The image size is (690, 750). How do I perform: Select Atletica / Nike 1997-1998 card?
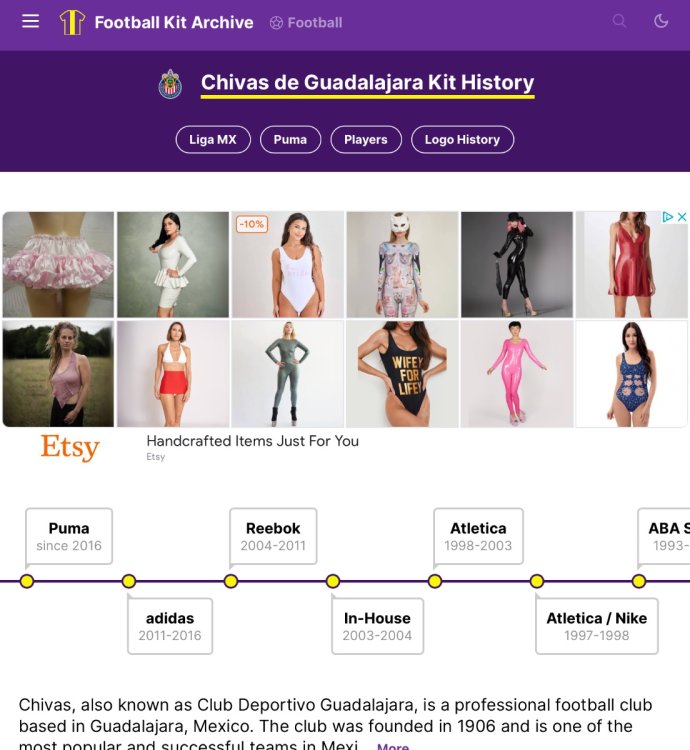point(597,626)
